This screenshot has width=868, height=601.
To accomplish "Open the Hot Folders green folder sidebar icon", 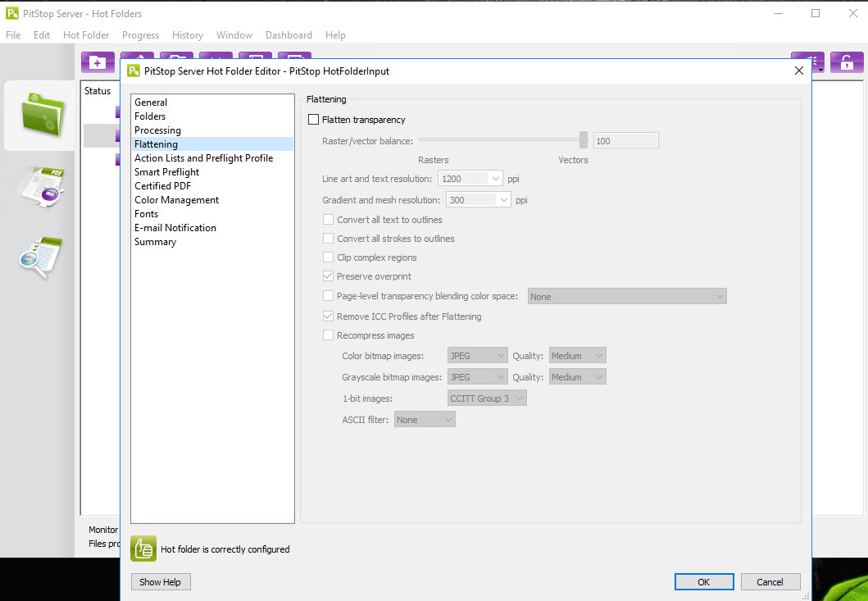I will point(42,115).
